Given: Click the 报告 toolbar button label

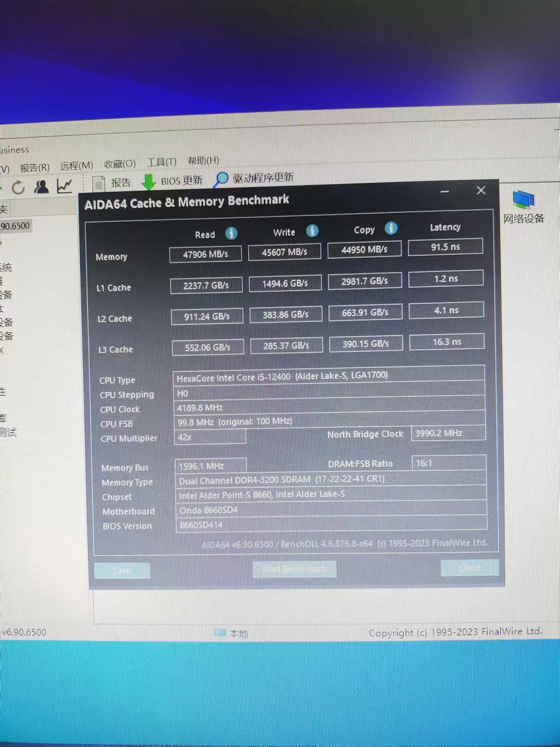Looking at the screenshot, I should [121, 183].
